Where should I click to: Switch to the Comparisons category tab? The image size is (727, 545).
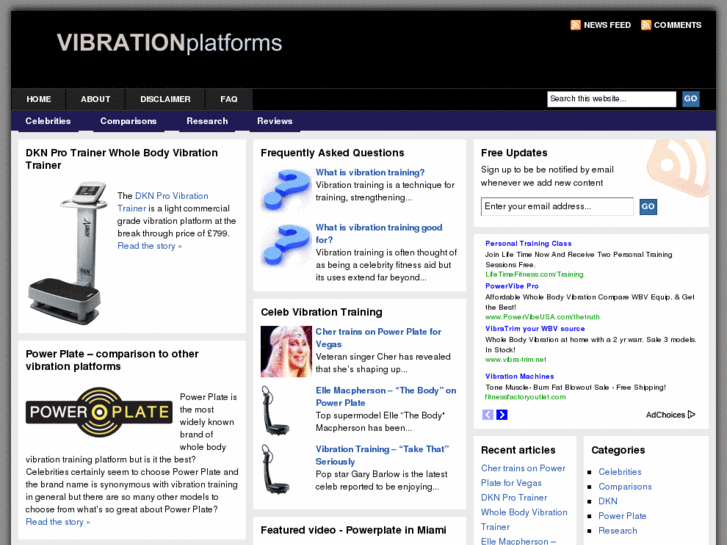click(x=128, y=121)
